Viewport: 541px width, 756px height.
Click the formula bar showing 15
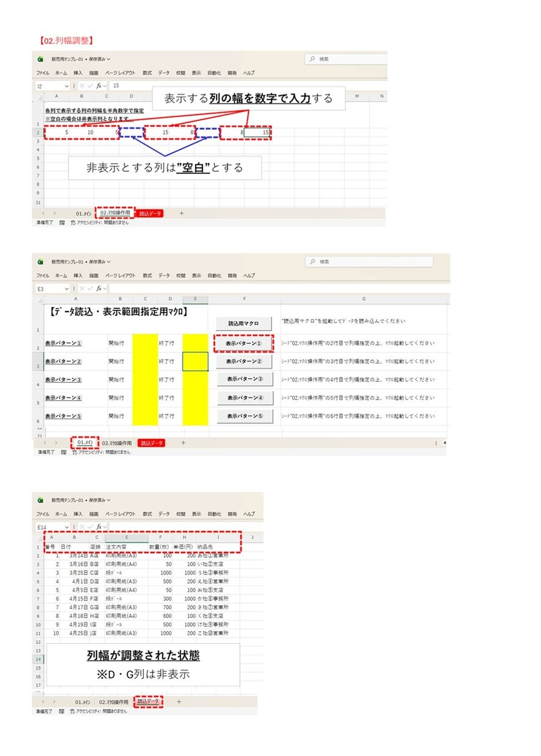pyautogui.click(x=248, y=86)
